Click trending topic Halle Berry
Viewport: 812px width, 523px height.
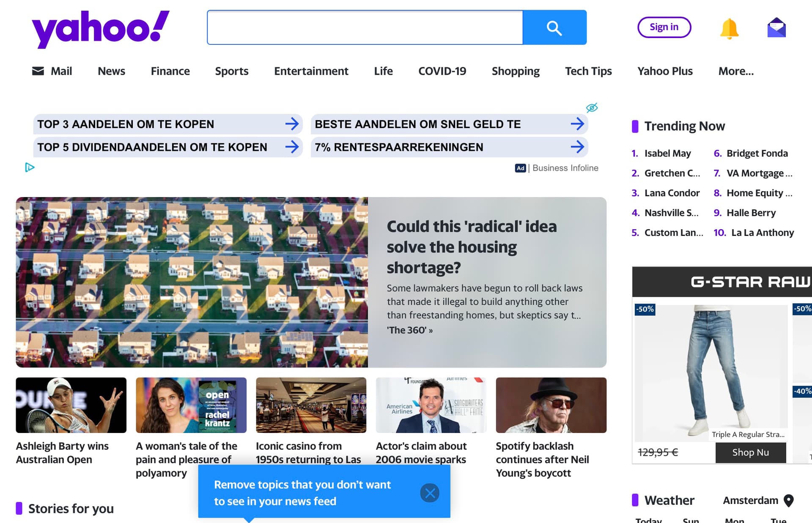(751, 213)
